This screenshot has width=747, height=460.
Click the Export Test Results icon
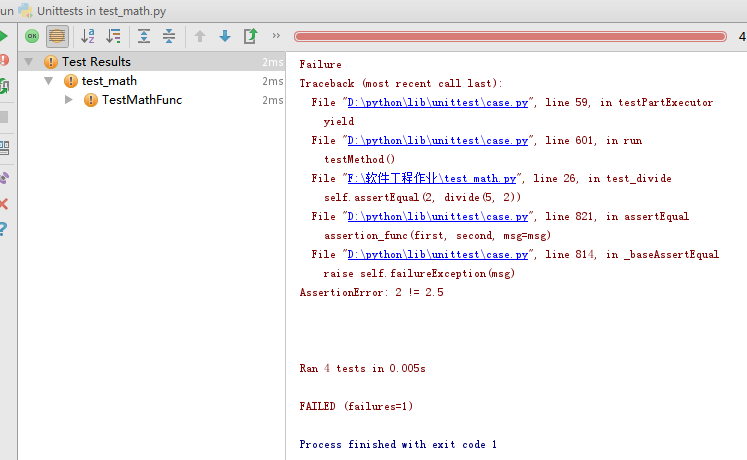251,36
